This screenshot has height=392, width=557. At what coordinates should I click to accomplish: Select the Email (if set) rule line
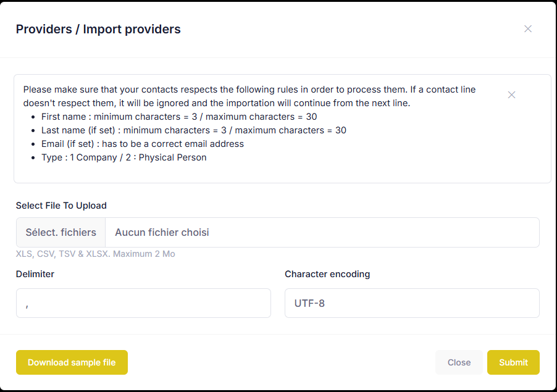143,144
